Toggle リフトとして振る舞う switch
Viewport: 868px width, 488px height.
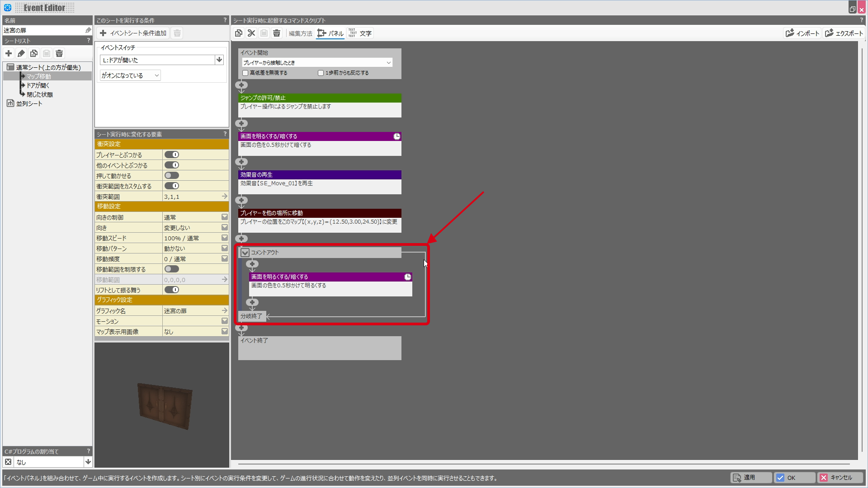[172, 290]
